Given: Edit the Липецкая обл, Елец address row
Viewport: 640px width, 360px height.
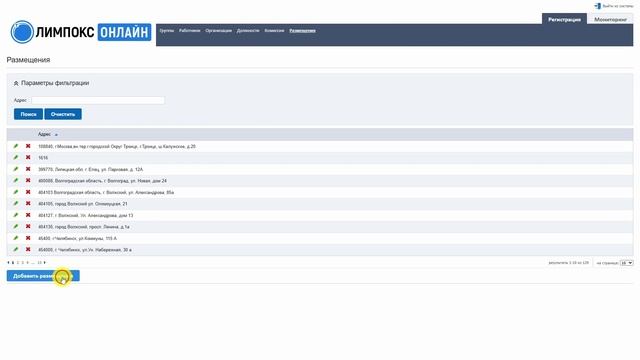Looking at the screenshot, I should (x=16, y=169).
